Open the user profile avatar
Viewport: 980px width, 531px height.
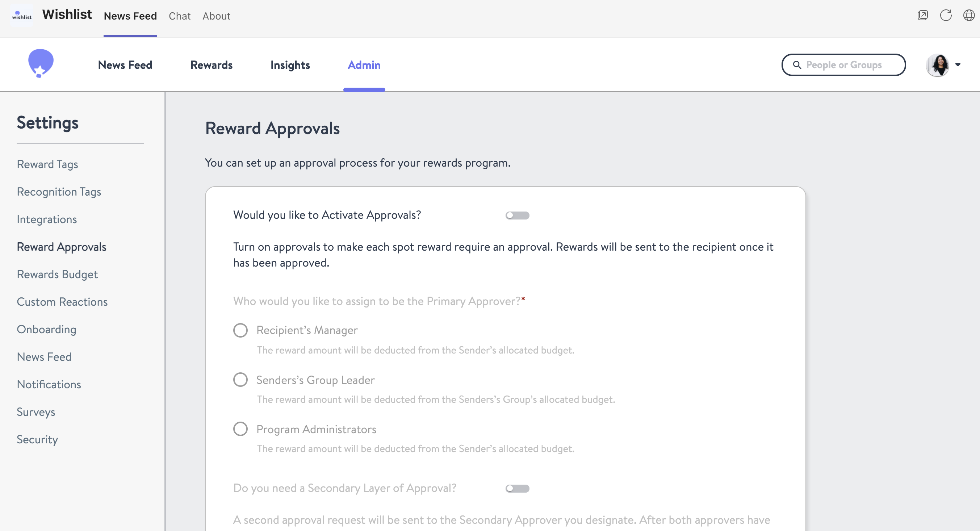point(938,65)
